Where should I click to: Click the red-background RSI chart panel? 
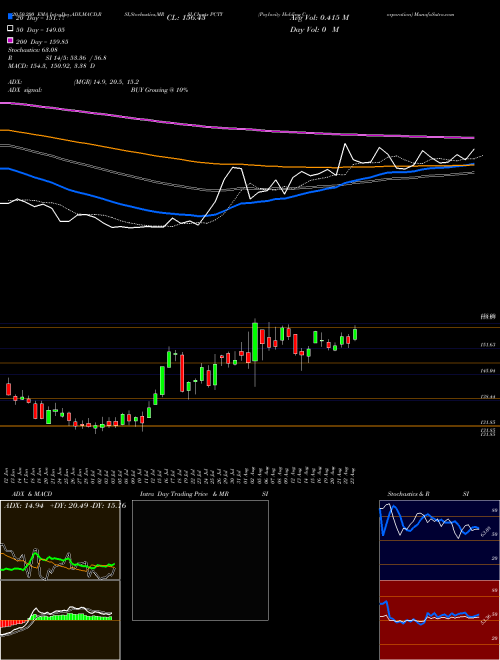point(439,620)
